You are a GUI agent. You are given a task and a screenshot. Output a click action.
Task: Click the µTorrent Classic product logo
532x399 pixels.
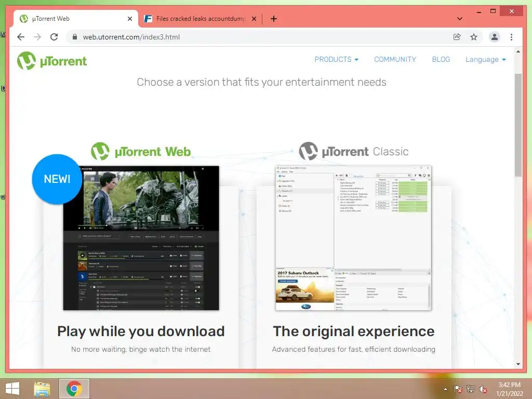click(353, 151)
